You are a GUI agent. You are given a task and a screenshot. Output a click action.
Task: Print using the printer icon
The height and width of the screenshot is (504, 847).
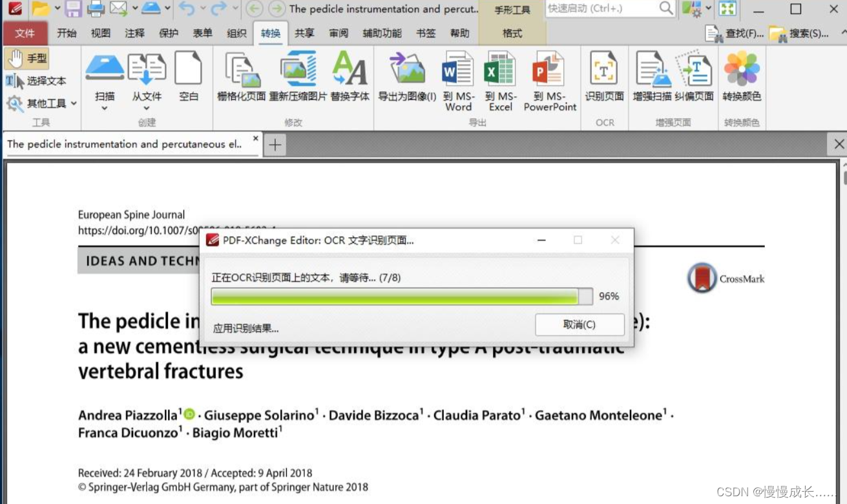[x=96, y=8]
